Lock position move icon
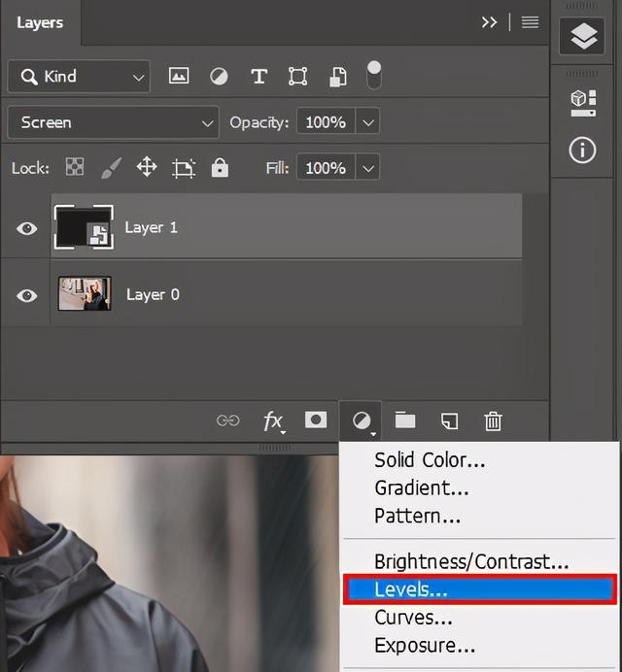622x672 pixels. point(147,167)
